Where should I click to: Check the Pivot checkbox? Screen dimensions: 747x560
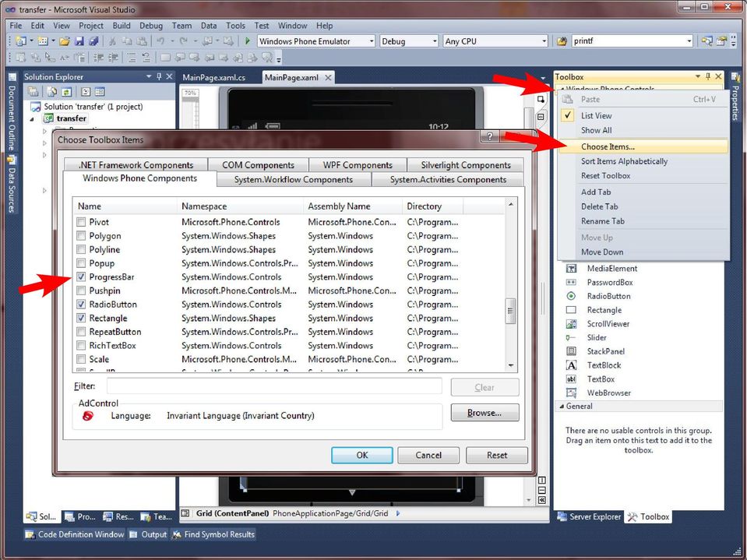(x=81, y=222)
